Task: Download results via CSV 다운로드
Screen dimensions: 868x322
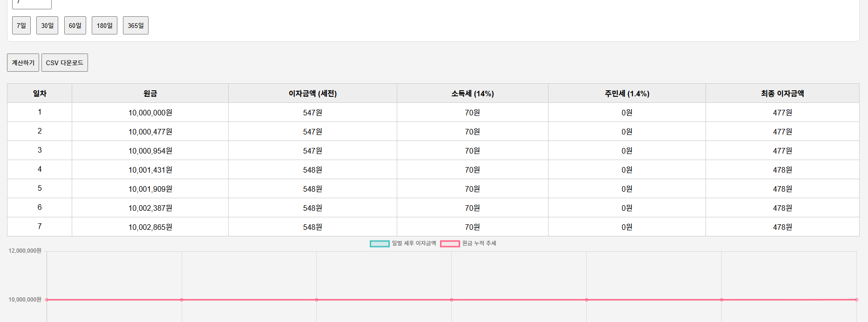Action: pos(65,63)
